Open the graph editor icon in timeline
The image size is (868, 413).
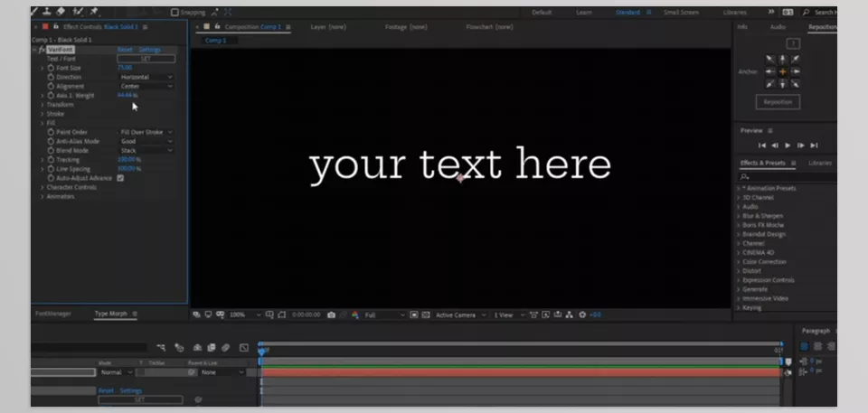click(244, 348)
